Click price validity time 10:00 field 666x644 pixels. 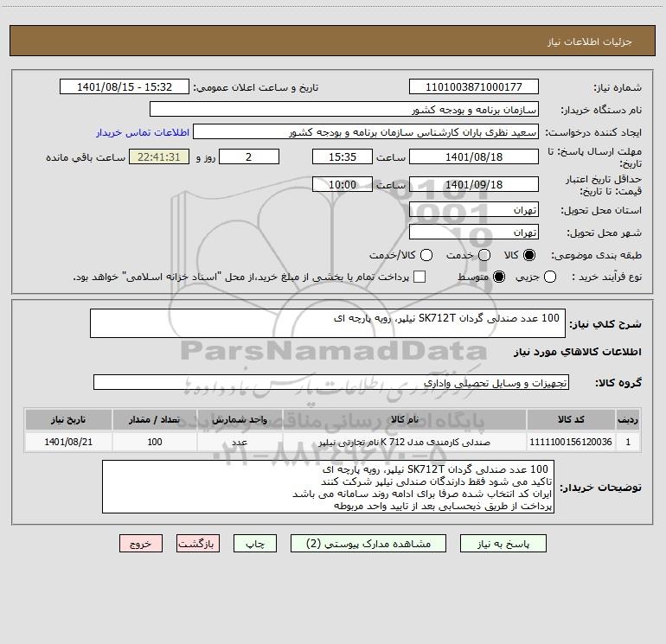[343, 184]
